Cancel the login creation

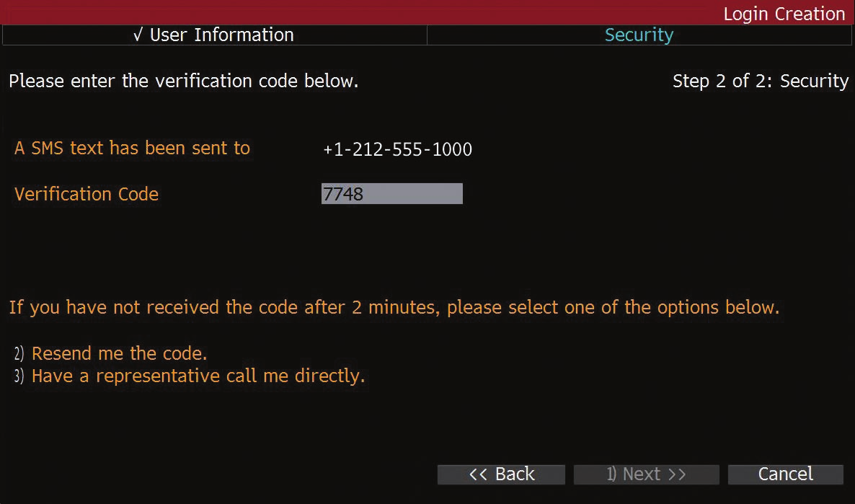(x=785, y=474)
